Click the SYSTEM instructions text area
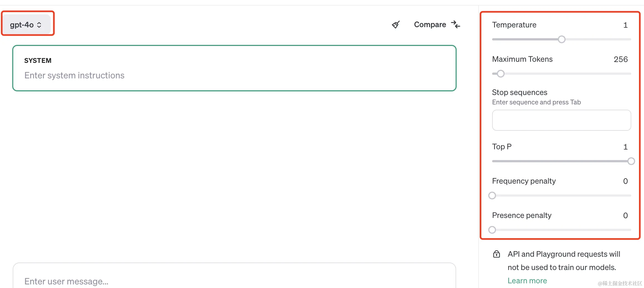The width and height of the screenshot is (644, 288). tap(234, 68)
